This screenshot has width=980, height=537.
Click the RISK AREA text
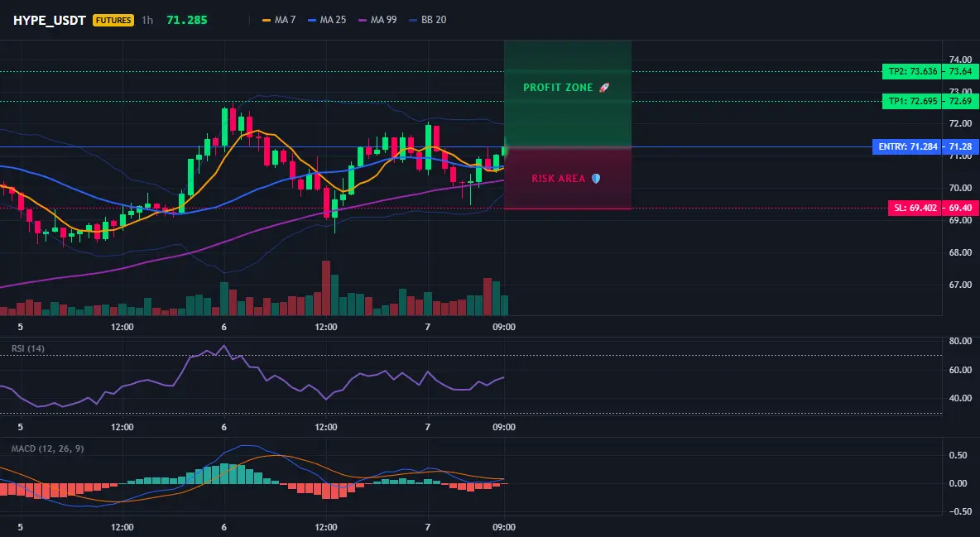point(559,179)
